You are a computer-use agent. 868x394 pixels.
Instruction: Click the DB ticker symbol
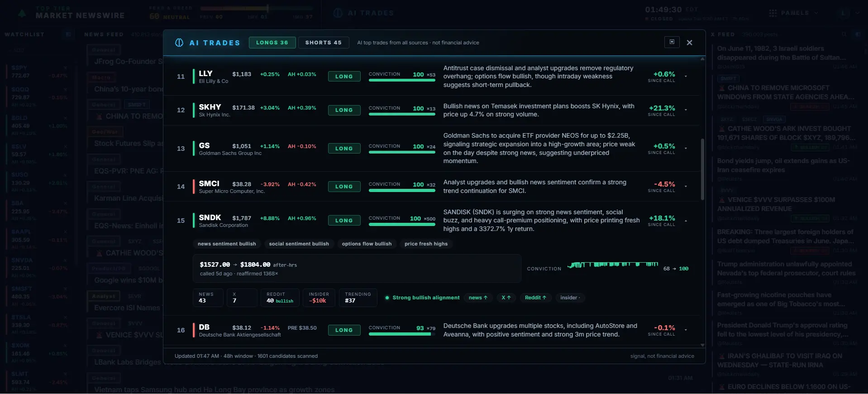click(x=204, y=327)
